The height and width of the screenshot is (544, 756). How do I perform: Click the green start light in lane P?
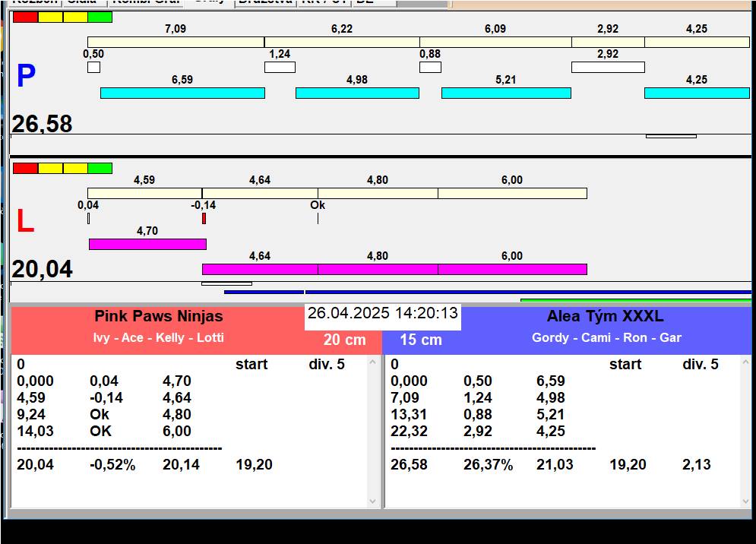[100, 17]
